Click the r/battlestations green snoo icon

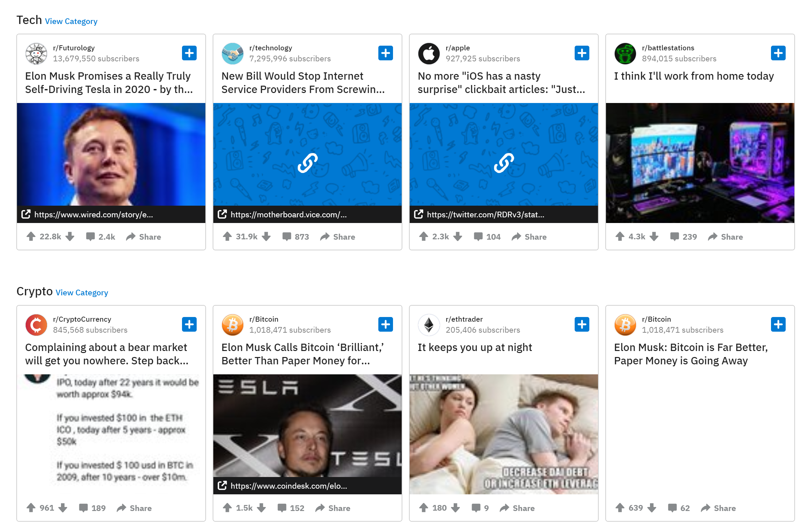[625, 53]
